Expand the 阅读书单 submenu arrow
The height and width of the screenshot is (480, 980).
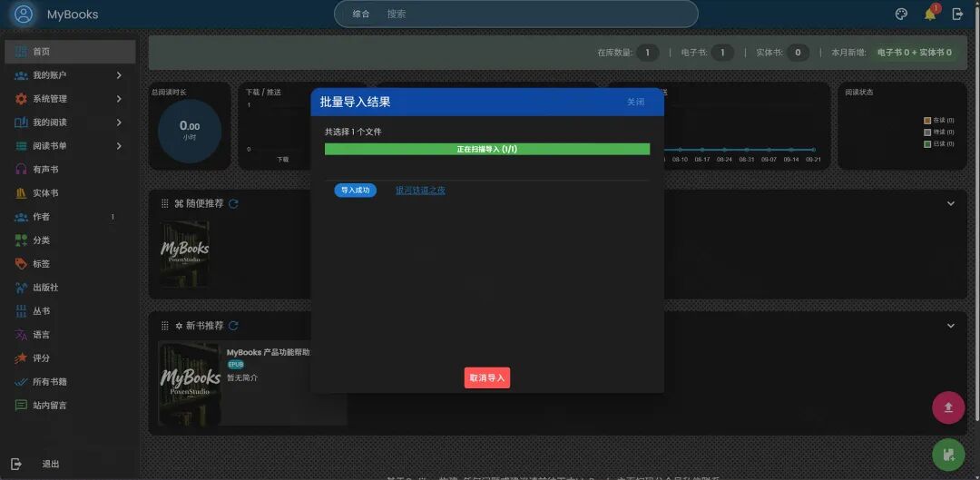point(119,145)
